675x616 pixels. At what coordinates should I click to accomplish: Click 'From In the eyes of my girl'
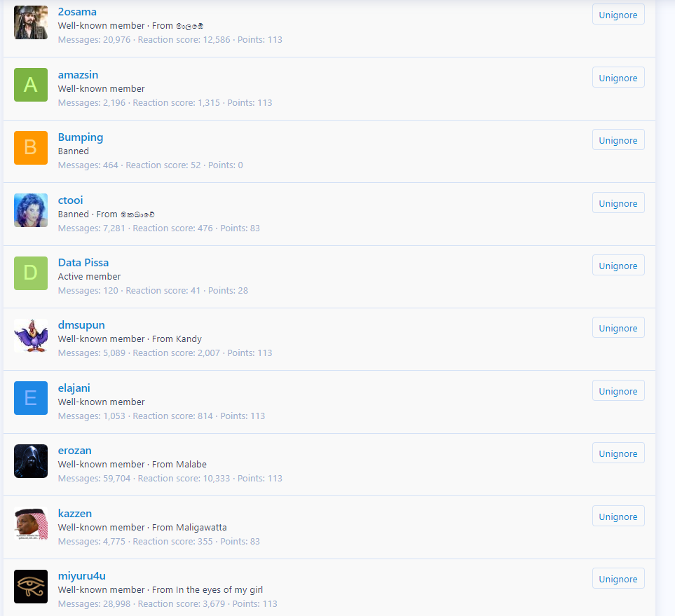[207, 590]
